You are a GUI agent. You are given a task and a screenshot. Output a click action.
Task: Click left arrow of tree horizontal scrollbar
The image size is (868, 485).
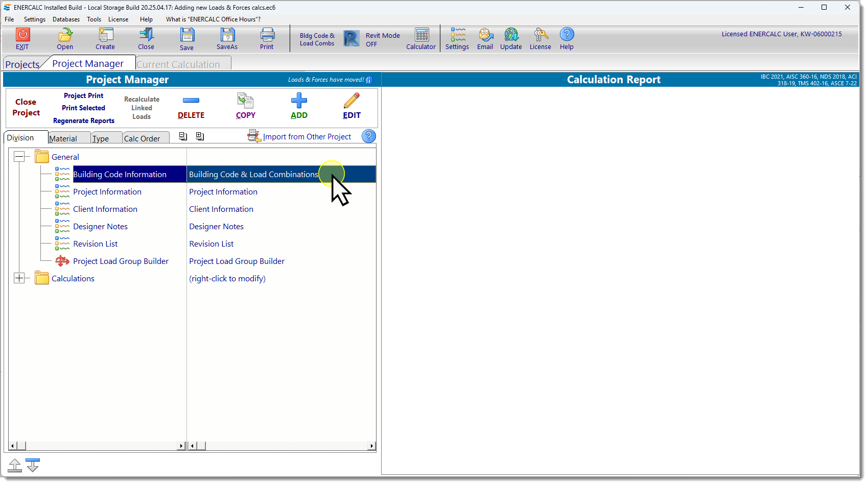tap(13, 446)
